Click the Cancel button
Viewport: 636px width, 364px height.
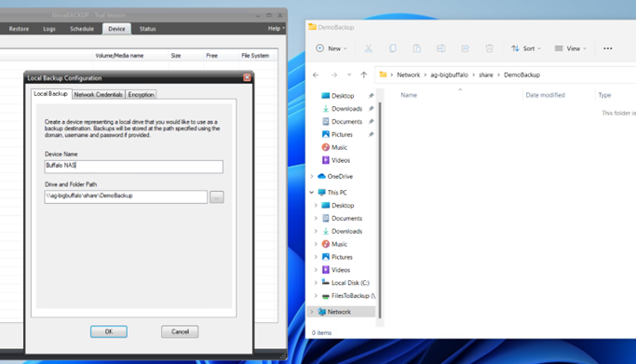point(180,331)
